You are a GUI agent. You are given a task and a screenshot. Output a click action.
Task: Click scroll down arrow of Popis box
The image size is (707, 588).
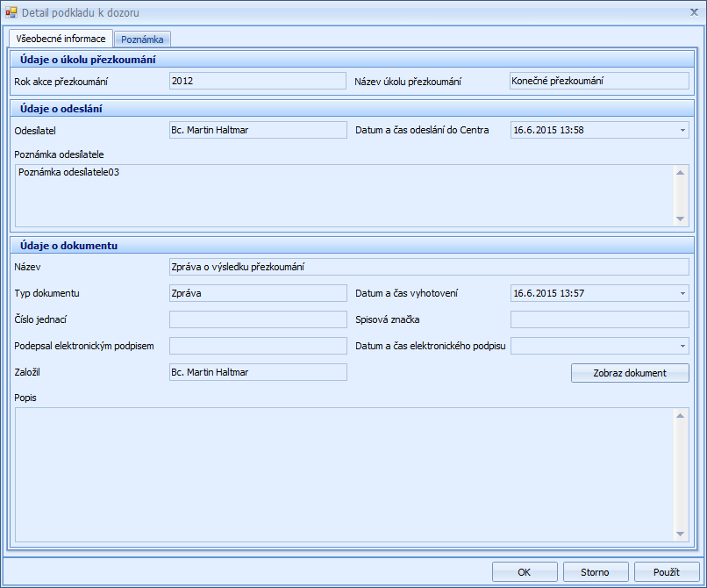(x=681, y=534)
